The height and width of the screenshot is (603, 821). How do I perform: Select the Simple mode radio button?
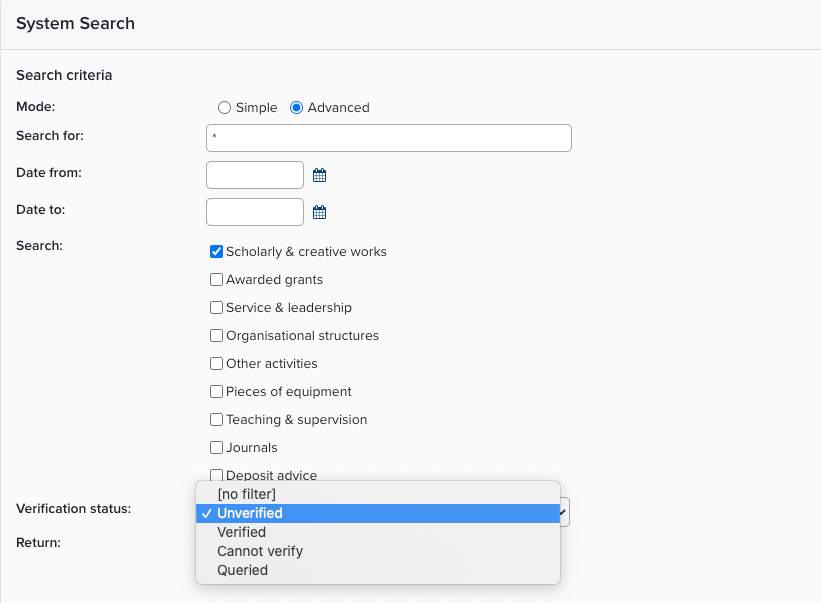coord(224,108)
